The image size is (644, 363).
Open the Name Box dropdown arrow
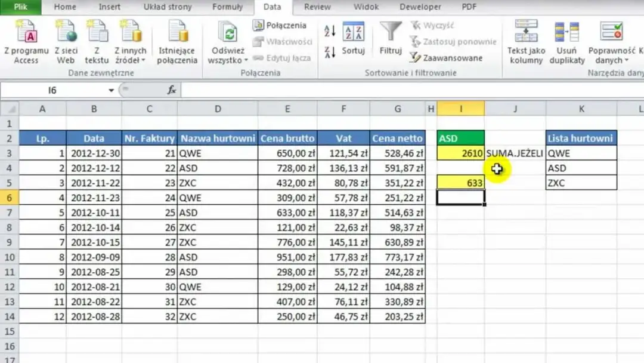[111, 90]
